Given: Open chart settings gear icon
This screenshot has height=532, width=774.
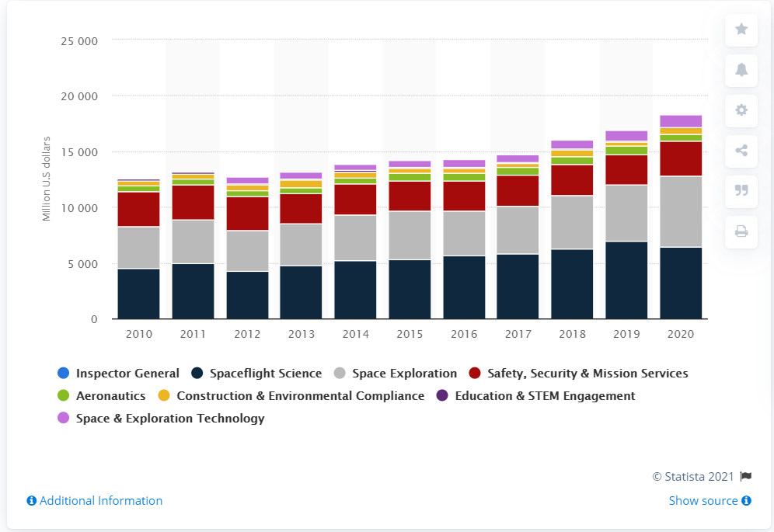Looking at the screenshot, I should click(x=741, y=110).
